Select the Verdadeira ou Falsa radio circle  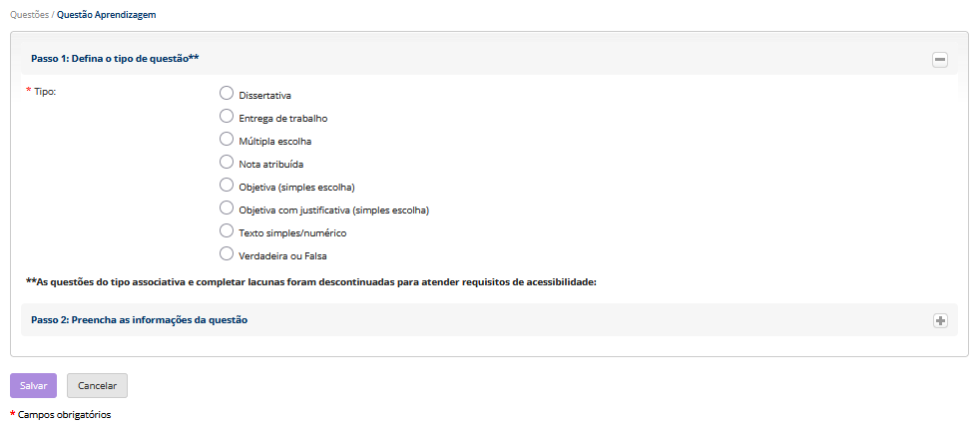(x=227, y=254)
